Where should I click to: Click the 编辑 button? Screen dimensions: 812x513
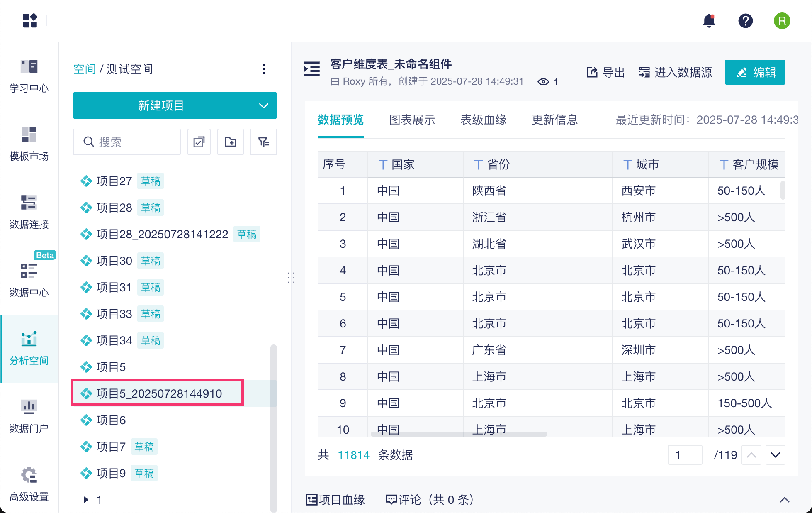tap(755, 72)
